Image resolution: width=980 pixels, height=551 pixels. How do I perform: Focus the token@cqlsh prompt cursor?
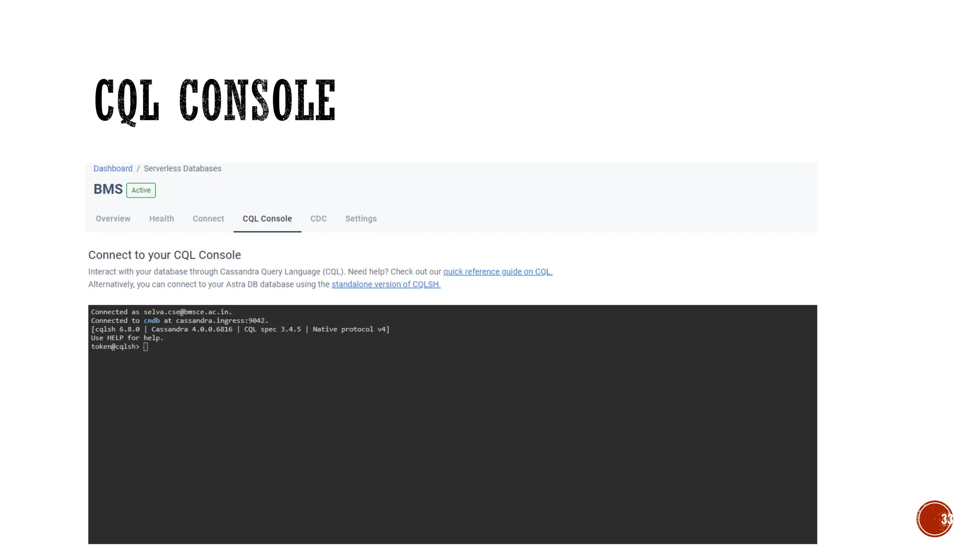pyautogui.click(x=146, y=347)
